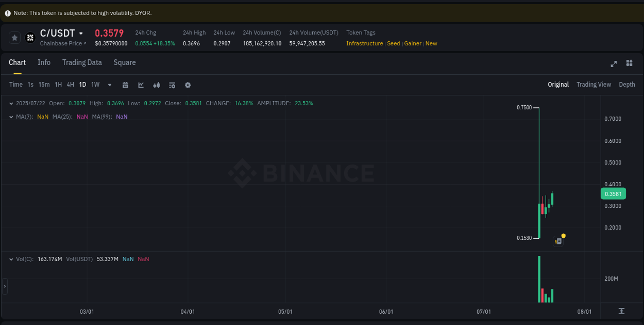Viewport: 644px width, 325px height.
Task: Open the panel layout grid icon
Action: click(629, 63)
